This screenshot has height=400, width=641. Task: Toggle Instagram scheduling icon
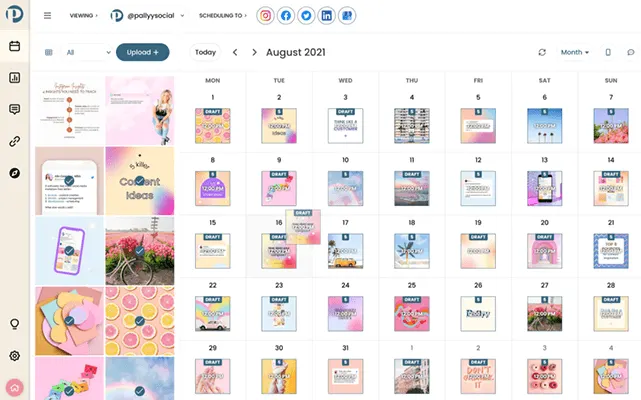tap(265, 16)
